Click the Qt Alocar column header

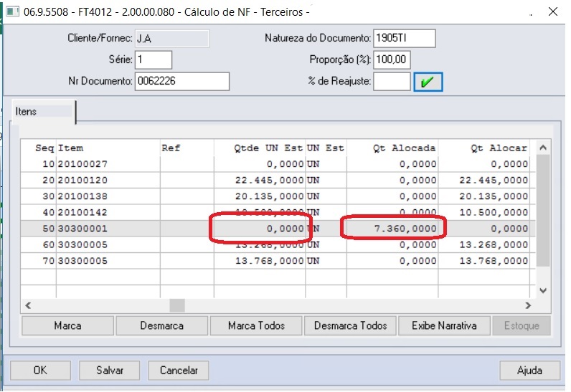(x=484, y=148)
